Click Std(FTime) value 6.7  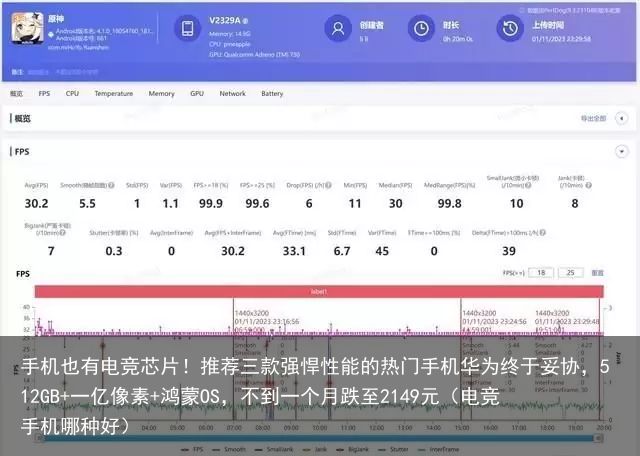pos(342,251)
